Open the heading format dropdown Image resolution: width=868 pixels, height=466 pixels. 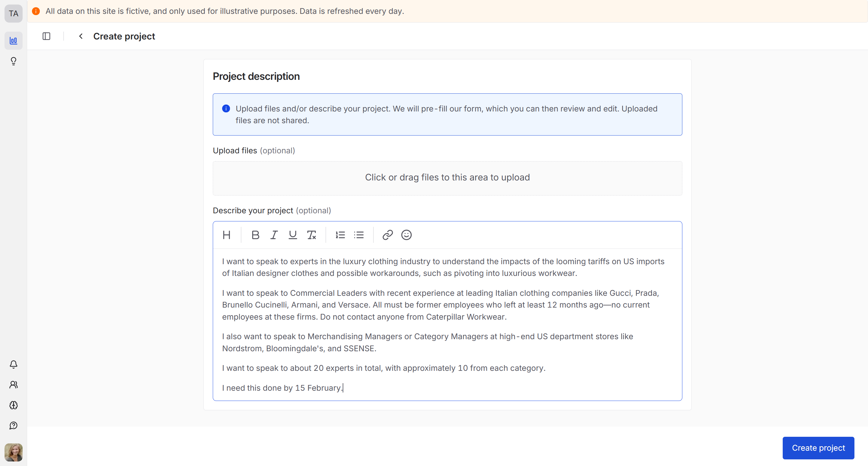click(x=226, y=235)
